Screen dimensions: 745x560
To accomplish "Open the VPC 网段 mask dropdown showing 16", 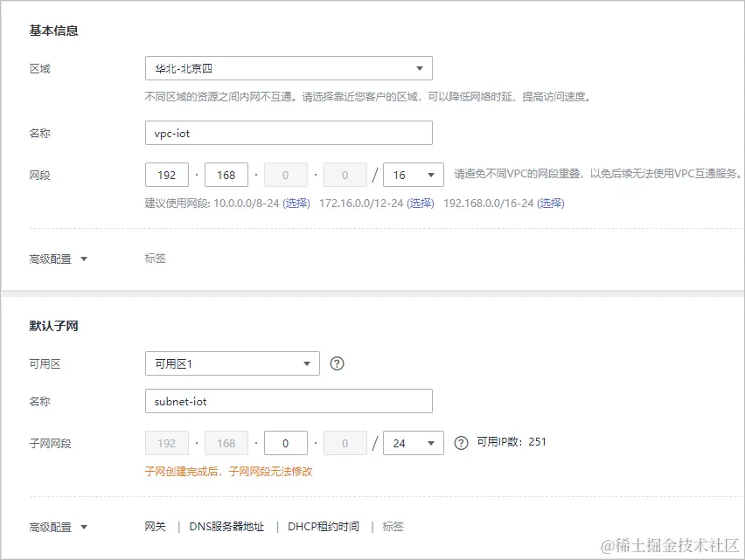I will (x=414, y=175).
